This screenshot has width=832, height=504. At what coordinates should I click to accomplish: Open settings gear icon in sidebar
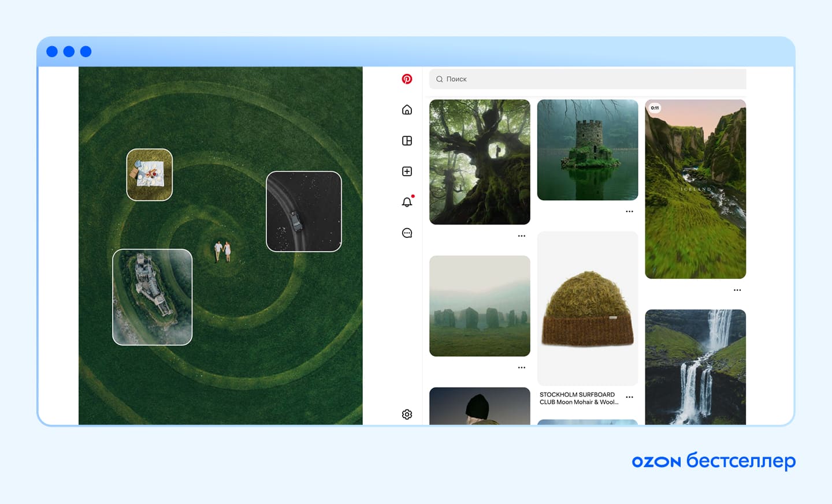coord(407,415)
